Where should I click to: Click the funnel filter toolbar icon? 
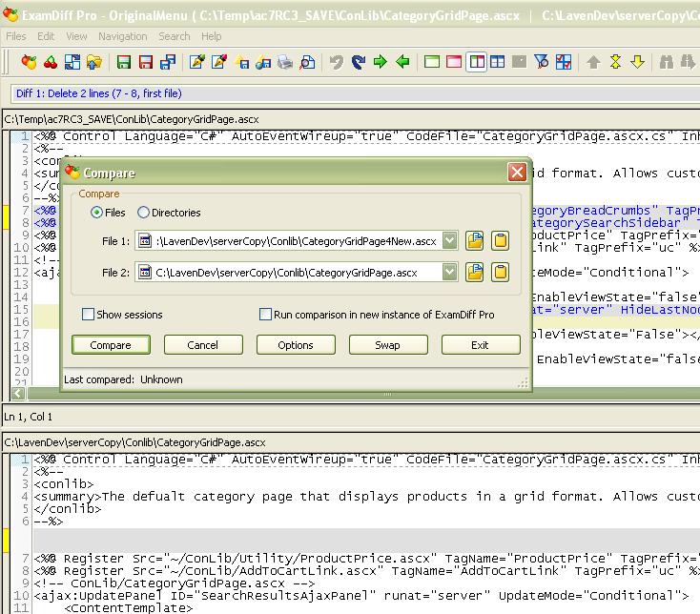[x=541, y=62]
